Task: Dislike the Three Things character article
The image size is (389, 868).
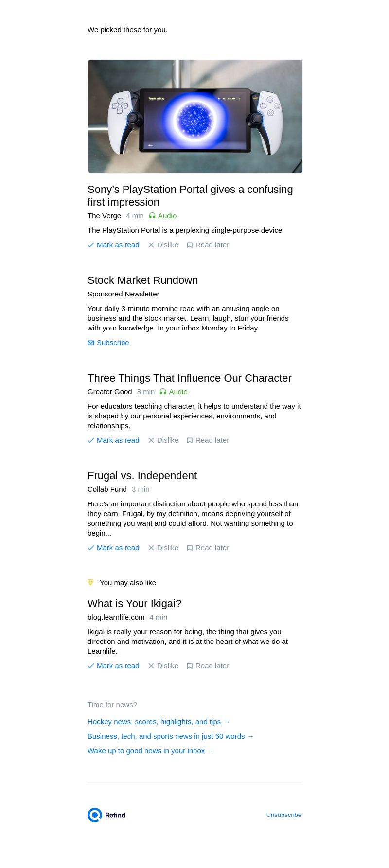Action: point(163,440)
